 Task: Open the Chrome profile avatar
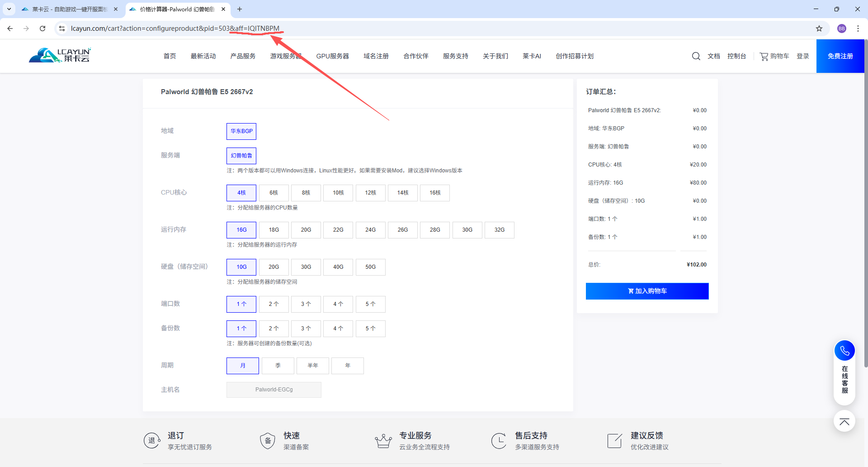[842, 29]
